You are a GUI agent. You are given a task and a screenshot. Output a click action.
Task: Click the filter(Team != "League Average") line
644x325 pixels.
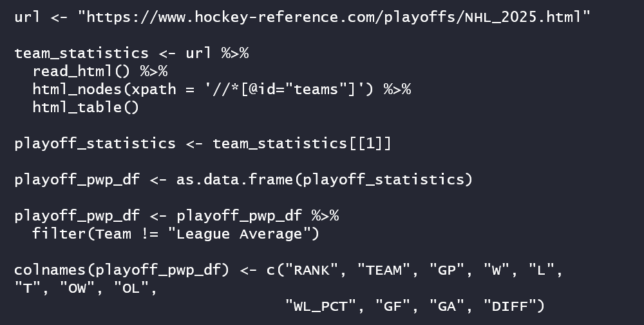click(176, 234)
